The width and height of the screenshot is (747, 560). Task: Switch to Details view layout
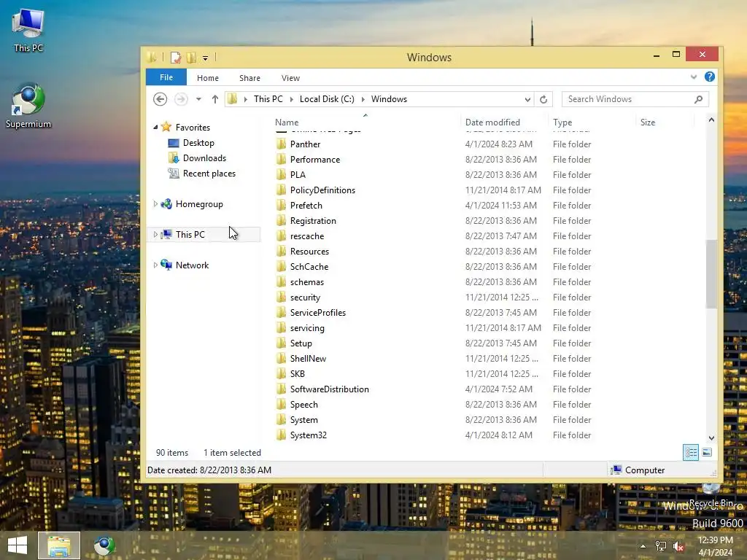click(691, 452)
